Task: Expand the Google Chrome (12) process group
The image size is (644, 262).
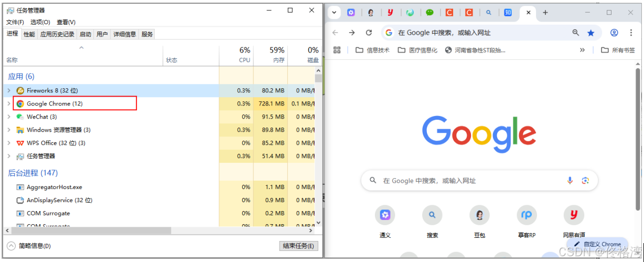Action: [x=9, y=103]
